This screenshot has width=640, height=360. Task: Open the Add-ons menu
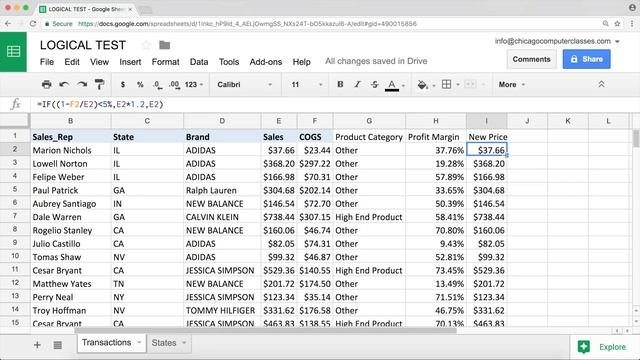(266, 62)
